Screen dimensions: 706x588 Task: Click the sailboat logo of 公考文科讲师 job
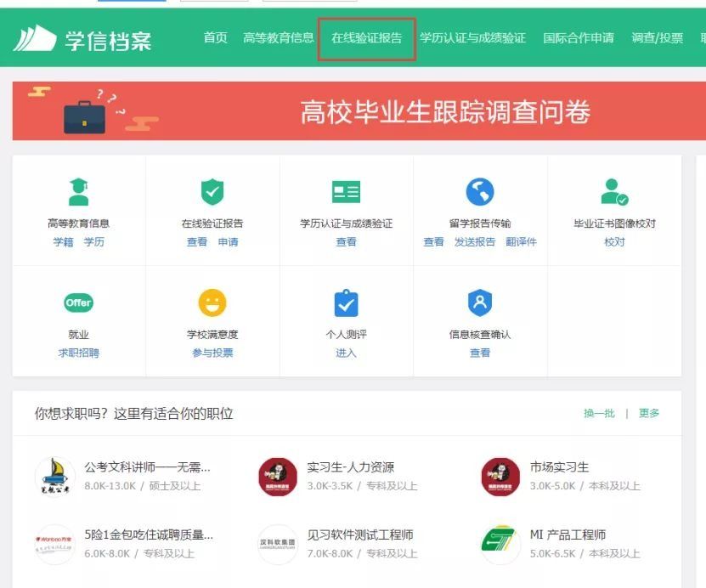tap(55, 477)
